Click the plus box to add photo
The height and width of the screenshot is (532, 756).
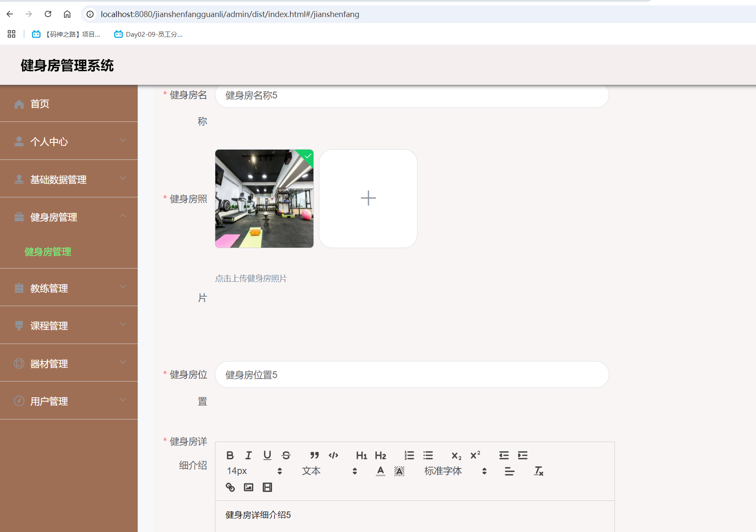[368, 198]
